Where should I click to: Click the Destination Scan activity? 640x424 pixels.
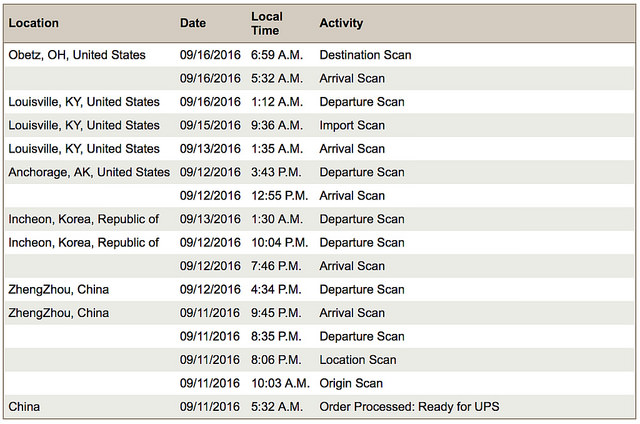pos(365,55)
